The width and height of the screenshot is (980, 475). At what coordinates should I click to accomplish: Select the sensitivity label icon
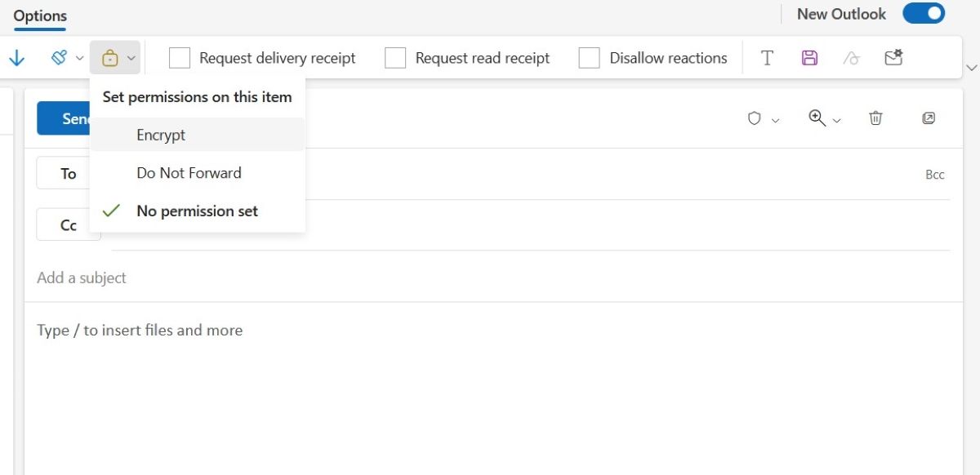click(x=58, y=57)
